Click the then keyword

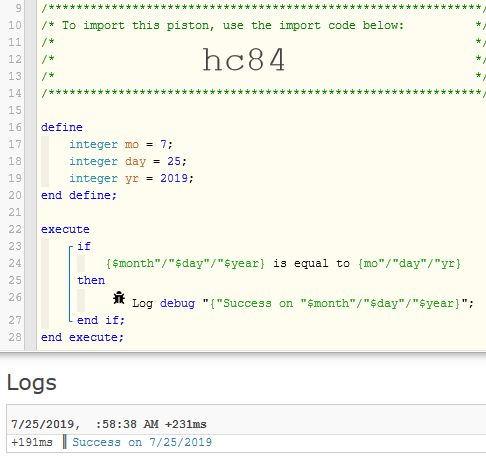91,280
